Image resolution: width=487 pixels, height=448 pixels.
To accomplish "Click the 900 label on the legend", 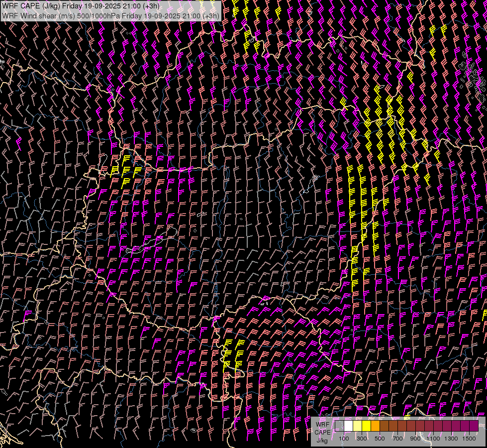I will [415, 439].
